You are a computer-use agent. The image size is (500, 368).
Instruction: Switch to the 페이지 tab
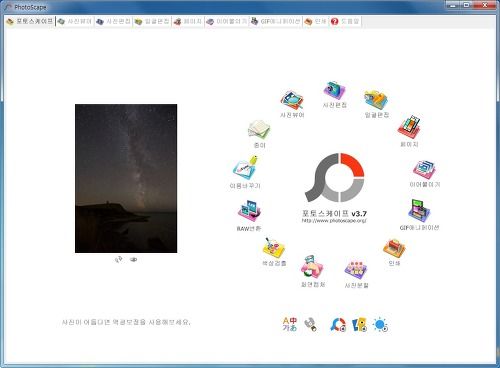[188, 21]
